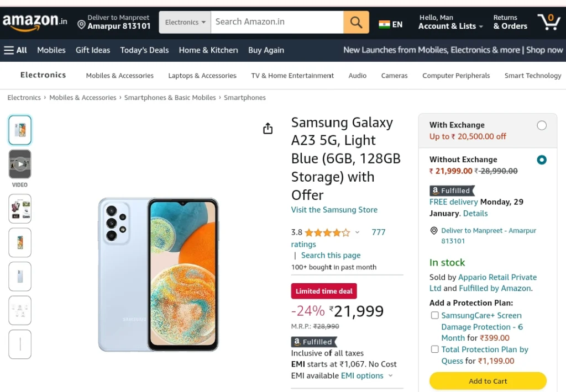Viewport: 566px width, 392px height.
Task: Click the share icon above the product image
Action: [268, 129]
